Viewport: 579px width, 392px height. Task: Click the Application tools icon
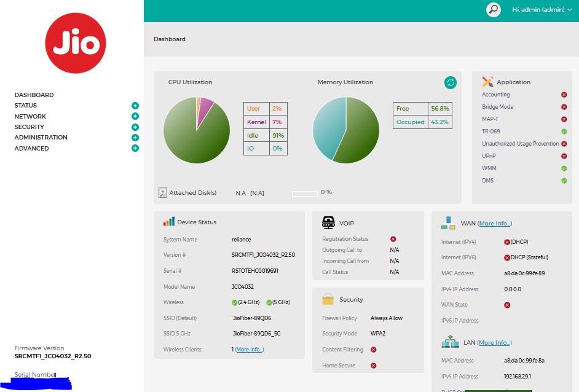487,82
